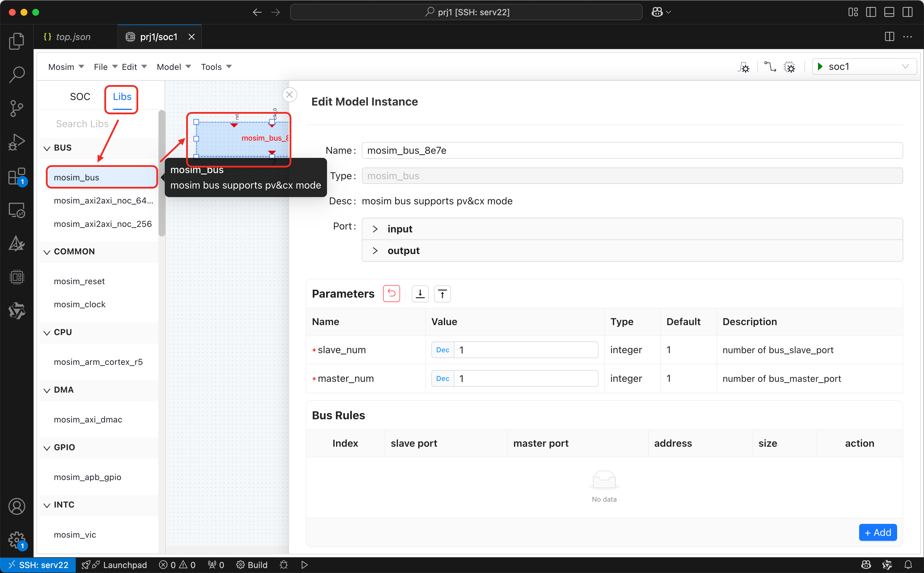Screen dimensions: 924x573
Task: Select mosim_arm_cortex_r5 library item
Action: [x=98, y=362]
